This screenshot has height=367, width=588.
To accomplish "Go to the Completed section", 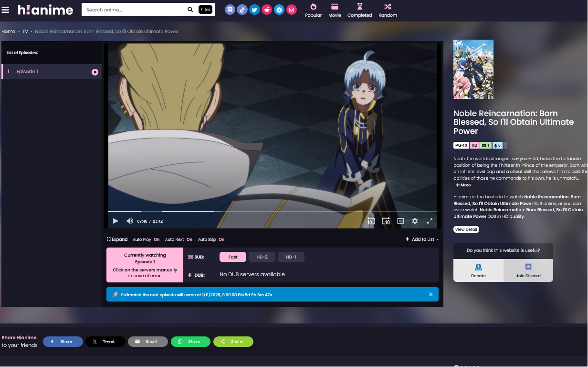I will point(359,10).
